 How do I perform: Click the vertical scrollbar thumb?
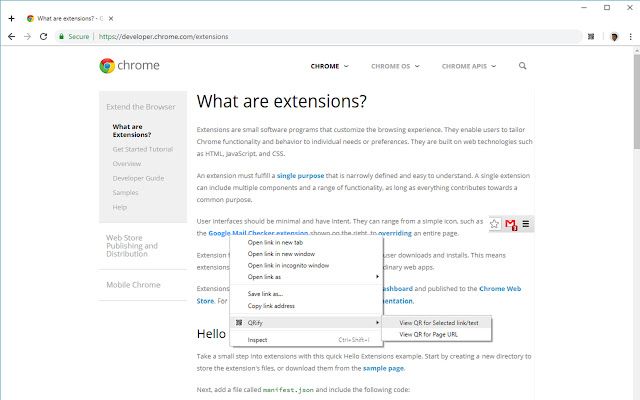tap(636, 102)
